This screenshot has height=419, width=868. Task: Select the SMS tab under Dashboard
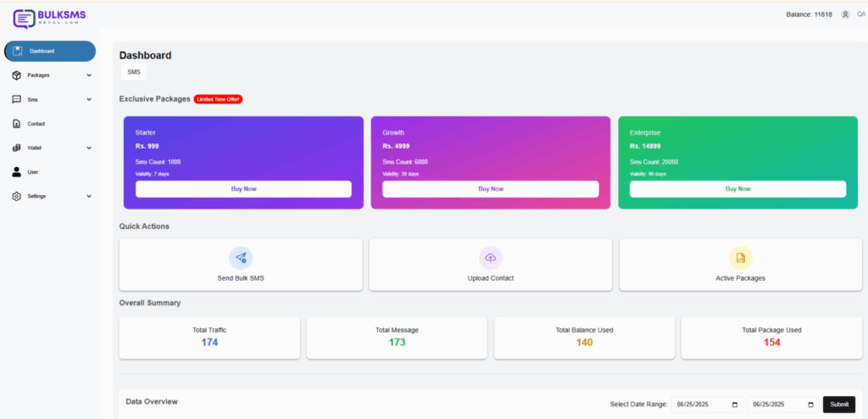point(134,72)
